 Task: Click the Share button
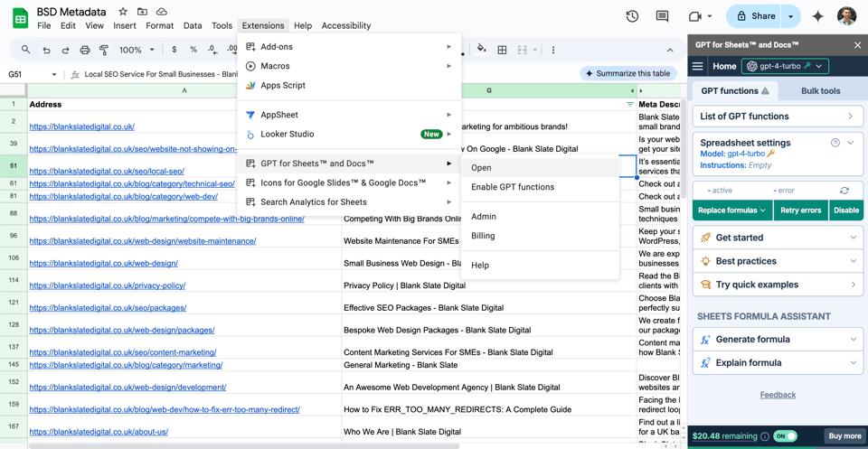coord(756,16)
